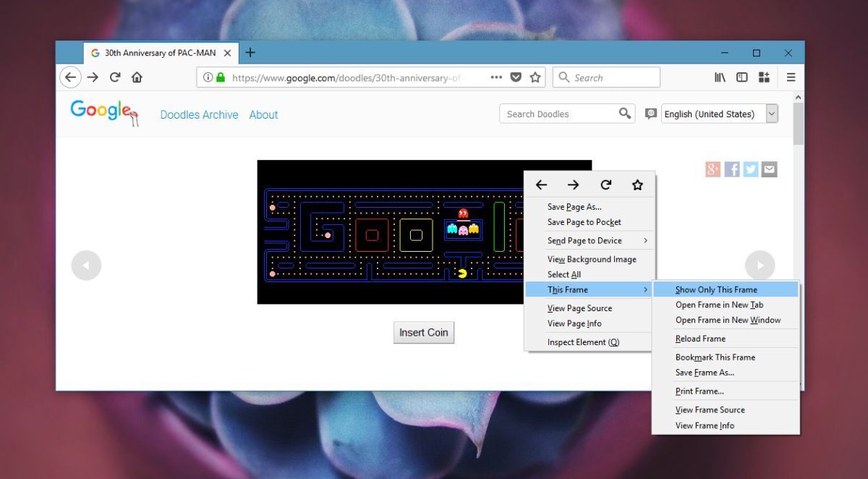Click the Search Doodles input field
Image resolution: width=868 pixels, height=479 pixels.
coord(557,114)
